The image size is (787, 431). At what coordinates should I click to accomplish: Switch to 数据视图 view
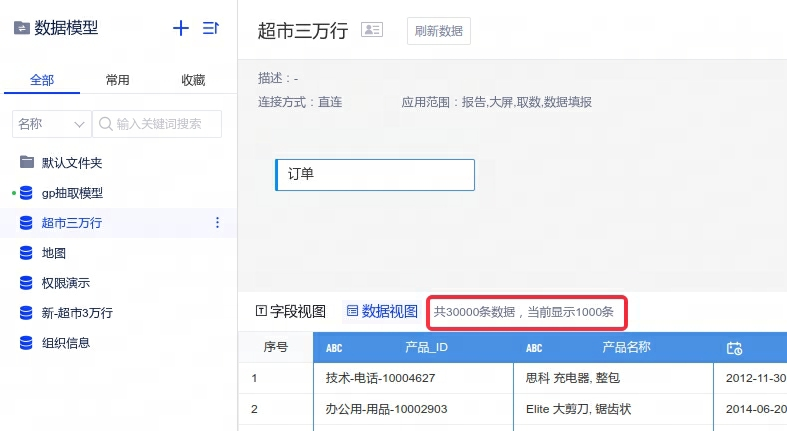coord(382,311)
